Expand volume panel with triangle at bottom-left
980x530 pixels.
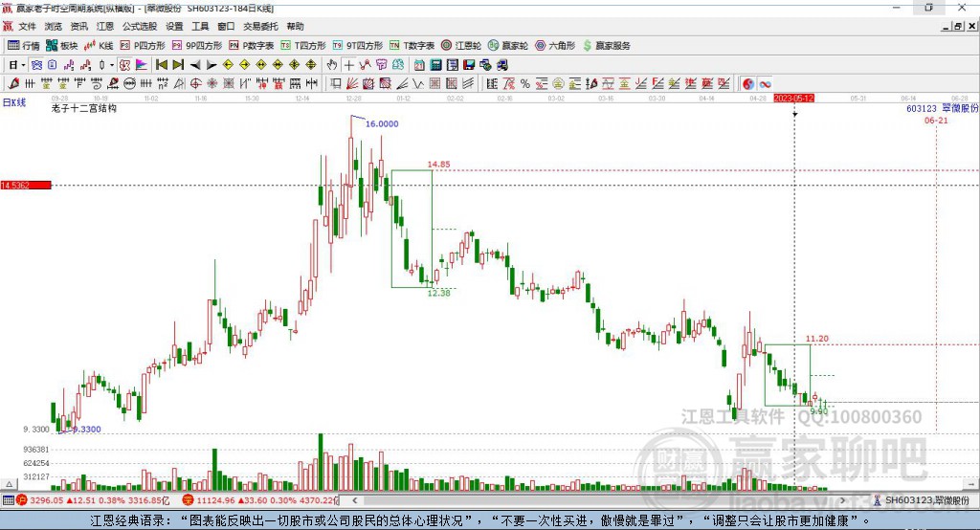click(9, 484)
